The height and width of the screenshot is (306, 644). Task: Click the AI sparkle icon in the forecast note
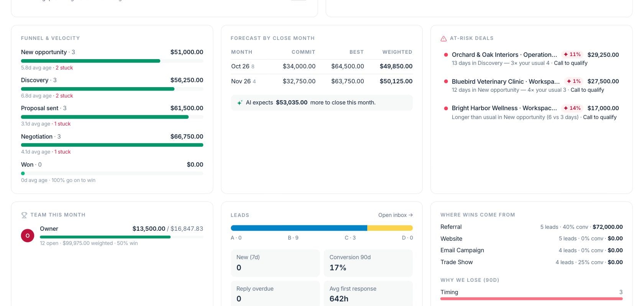pos(240,103)
